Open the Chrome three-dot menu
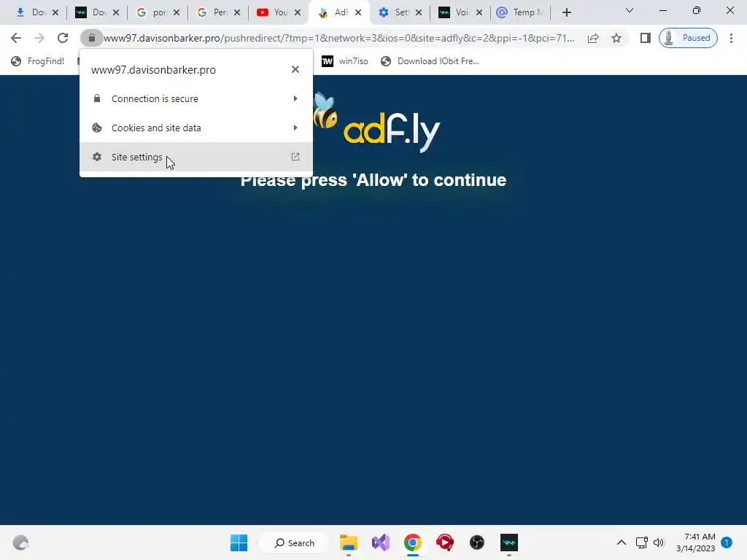This screenshot has height=560, width=747. pos(731,38)
